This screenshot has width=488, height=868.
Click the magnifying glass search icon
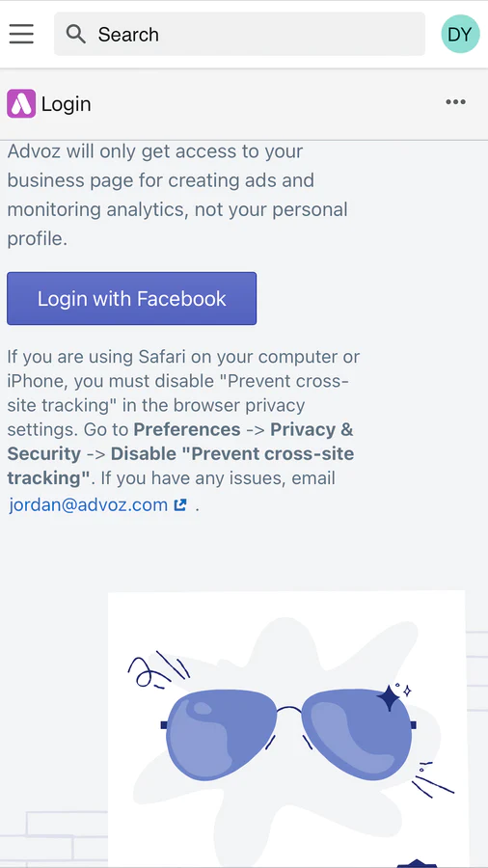[x=76, y=35]
